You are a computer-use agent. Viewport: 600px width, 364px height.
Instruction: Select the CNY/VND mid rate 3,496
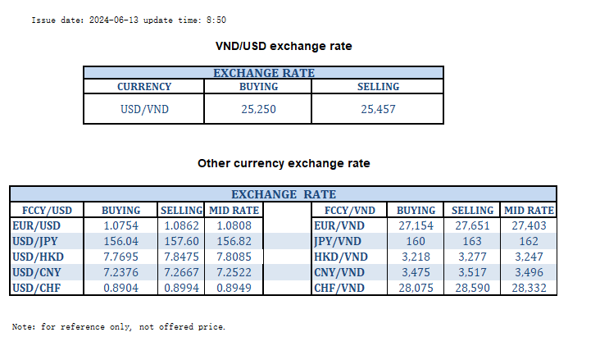(x=528, y=272)
